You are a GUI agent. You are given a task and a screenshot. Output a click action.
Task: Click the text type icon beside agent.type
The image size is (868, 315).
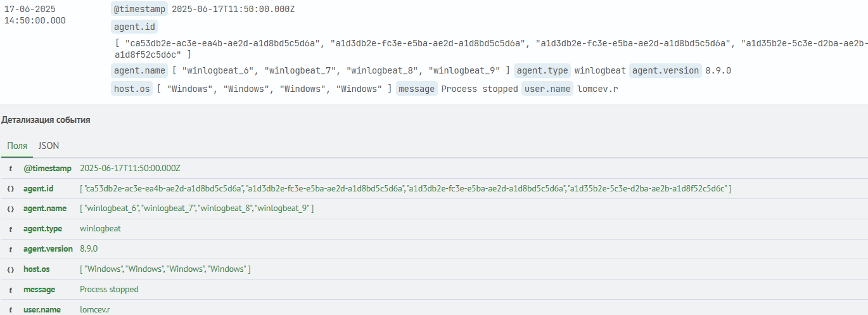10,229
